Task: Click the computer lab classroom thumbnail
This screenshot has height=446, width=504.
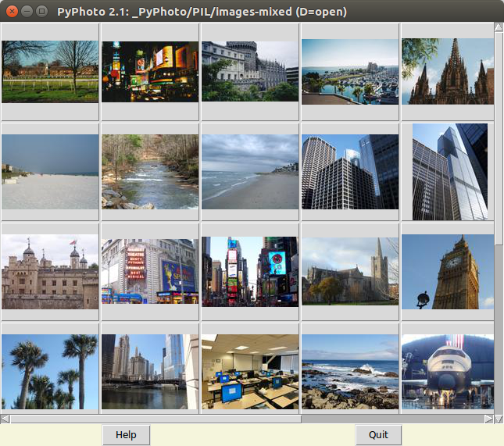Action: click(x=250, y=372)
